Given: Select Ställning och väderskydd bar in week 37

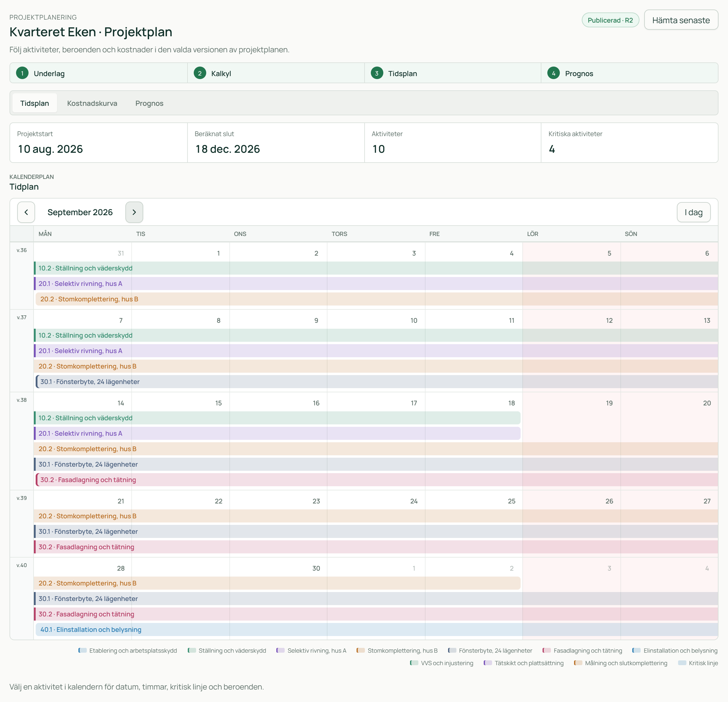Looking at the screenshot, I should coord(376,336).
